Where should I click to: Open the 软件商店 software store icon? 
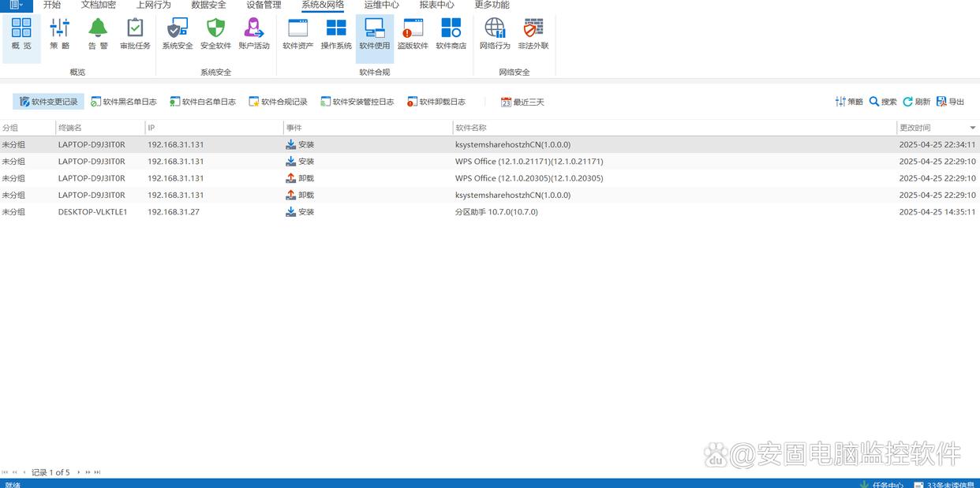pos(451,34)
